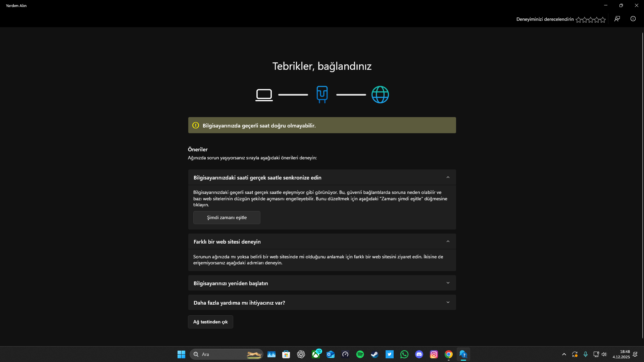Launch the Xbox app with the notification badge

pyautogui.click(x=316, y=355)
